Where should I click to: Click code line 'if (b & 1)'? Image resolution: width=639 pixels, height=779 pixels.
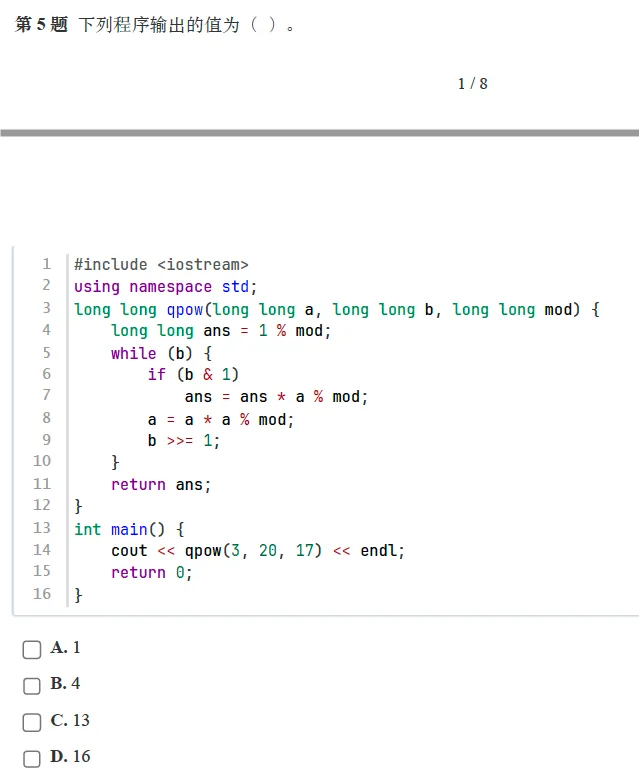tap(193, 374)
